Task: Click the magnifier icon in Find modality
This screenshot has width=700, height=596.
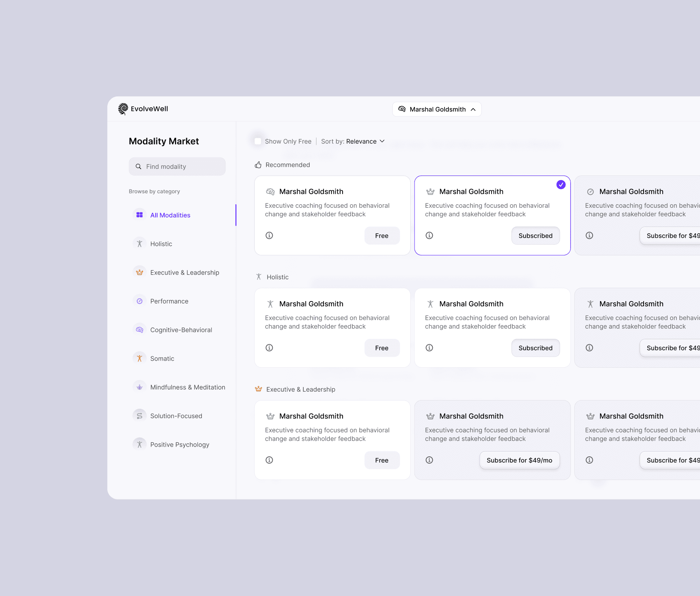Action: tap(138, 167)
